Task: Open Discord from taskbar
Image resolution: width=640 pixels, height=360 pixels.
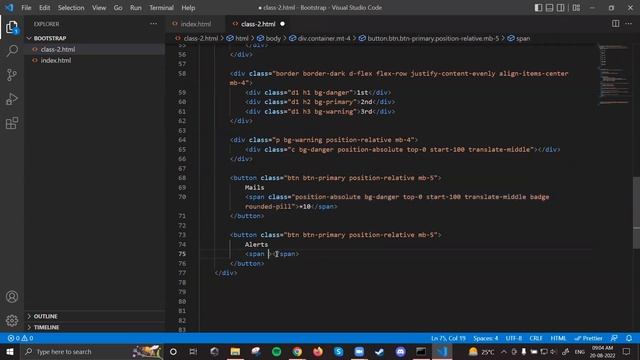Action: [x=400, y=351]
